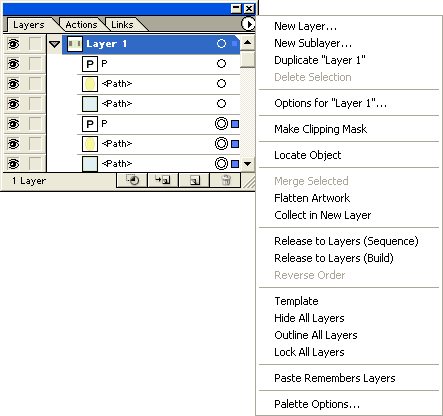Choose New Sublayer... from the menu

point(313,43)
